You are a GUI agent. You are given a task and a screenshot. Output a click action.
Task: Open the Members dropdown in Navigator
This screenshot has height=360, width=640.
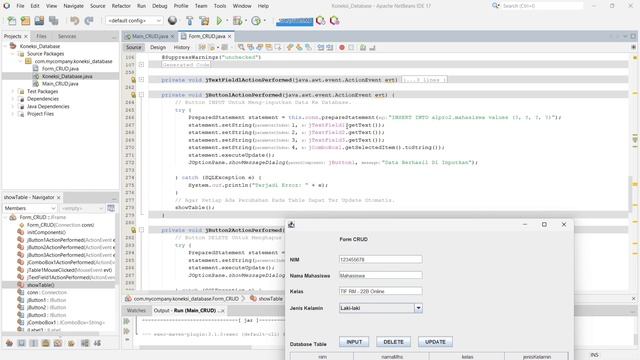click(29, 208)
